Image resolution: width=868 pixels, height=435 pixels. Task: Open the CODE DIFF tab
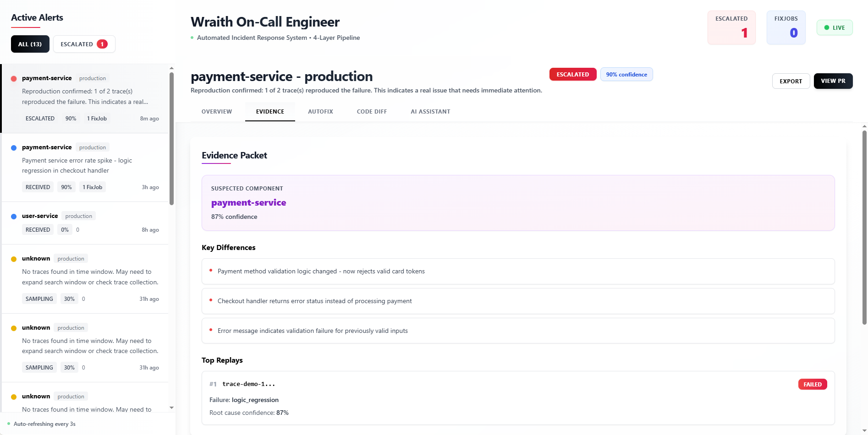372,112
